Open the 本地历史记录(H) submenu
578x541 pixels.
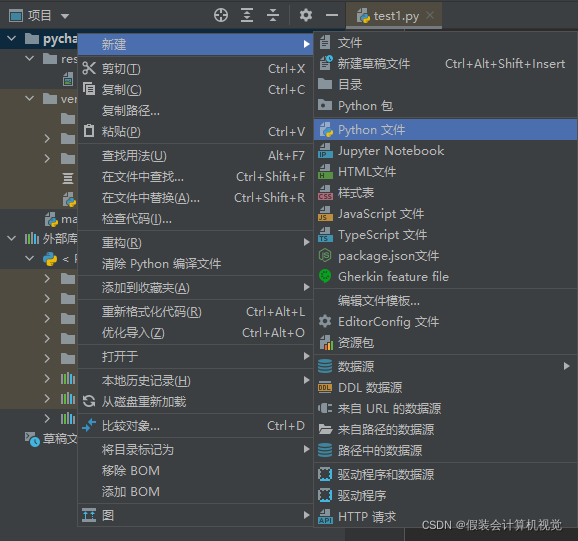[x=195, y=381]
